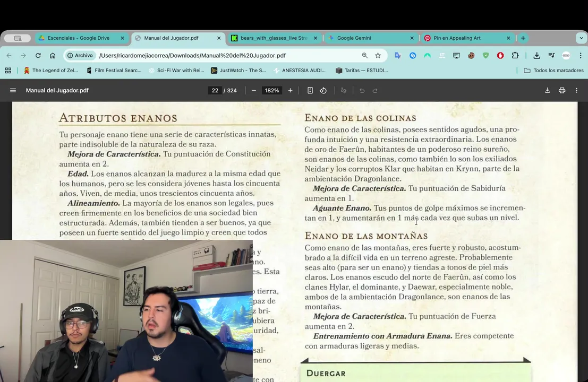Click the teal arc extension icon
This screenshot has width=588, height=382.
pos(427,55)
